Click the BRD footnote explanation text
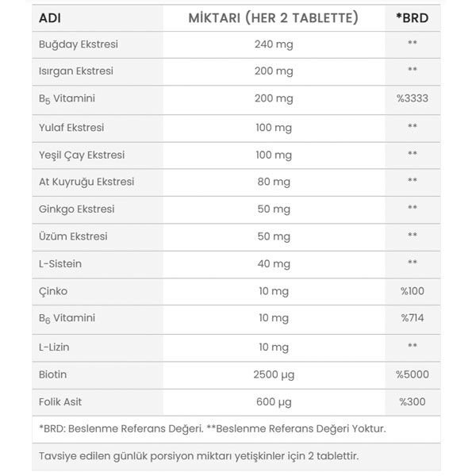The width and height of the screenshot is (476, 476). click(213, 429)
